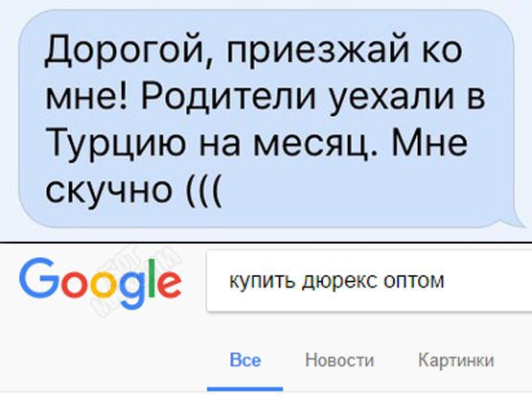Select the blue message bubble

coord(268,118)
